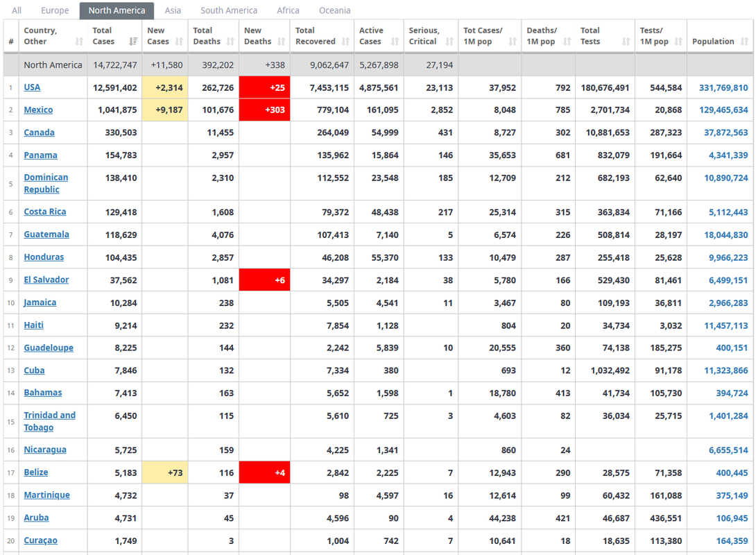Open the Curaçao country link

[x=40, y=540]
